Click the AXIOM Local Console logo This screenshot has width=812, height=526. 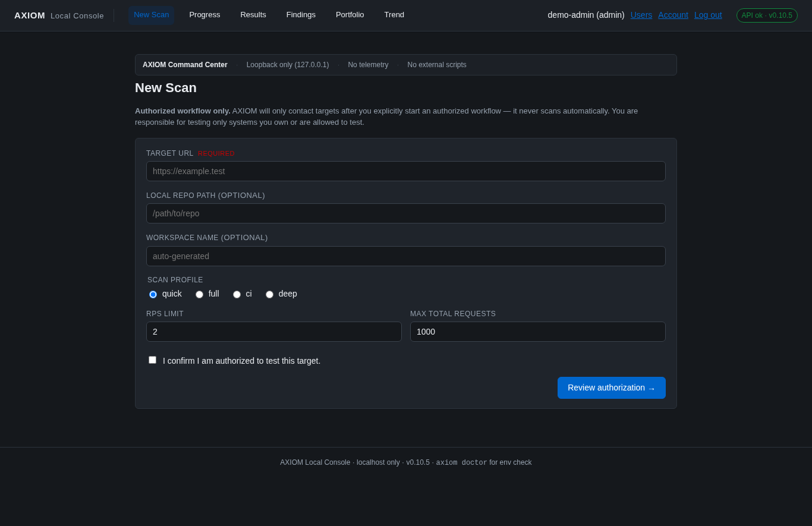tap(59, 15)
